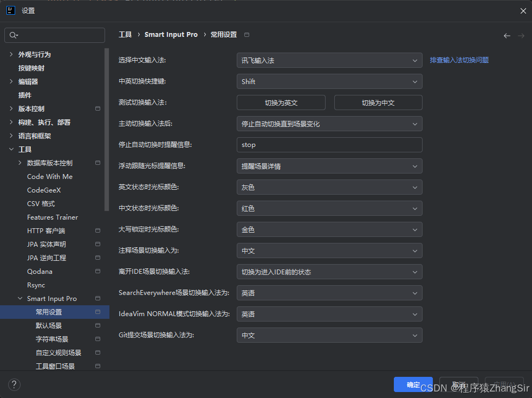This screenshot has width=532, height=398.
Task: Open the 选择中文输入法 dropdown showing 讯飞输入法
Action: [329, 60]
